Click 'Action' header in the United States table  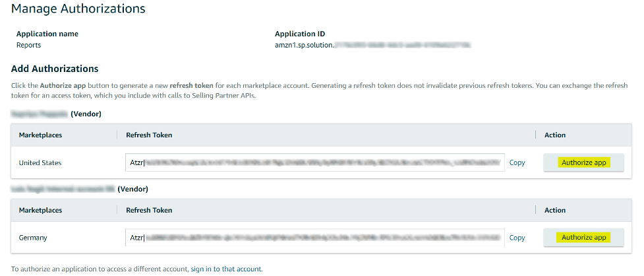tap(555, 135)
